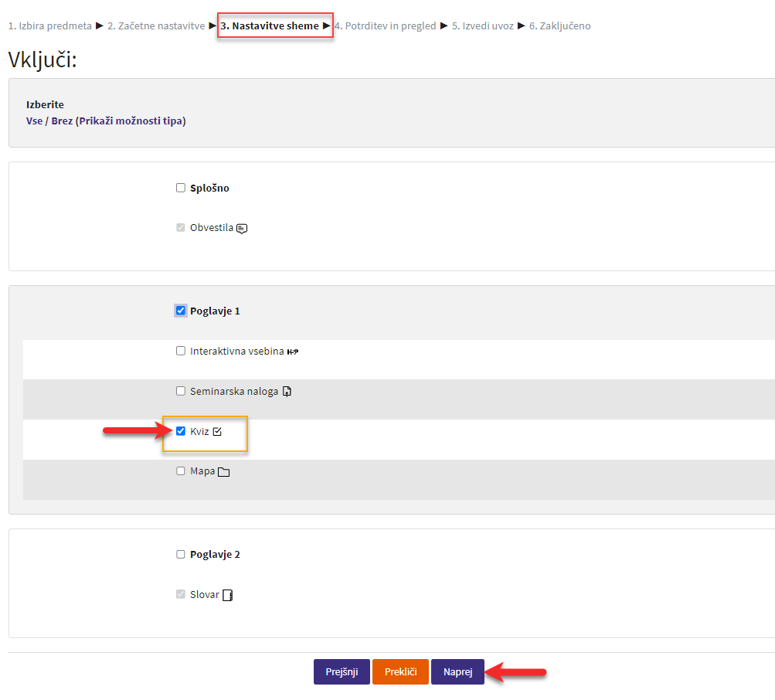
Task: Click the Seminarska naloga assignment icon
Action: (287, 392)
